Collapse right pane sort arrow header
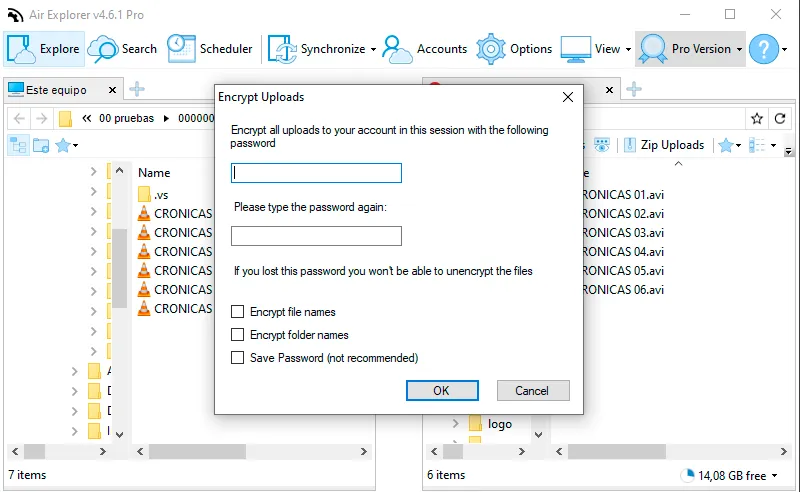The image size is (800, 492). (678, 164)
